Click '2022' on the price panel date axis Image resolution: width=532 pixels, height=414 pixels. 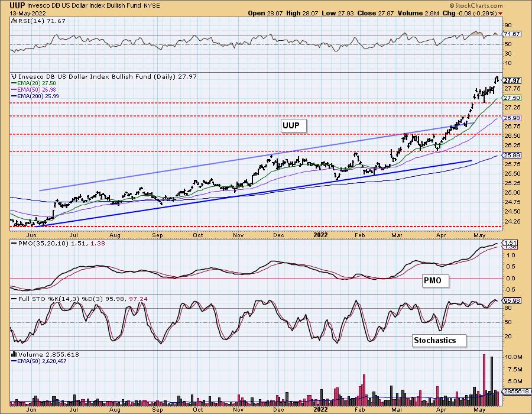coord(320,235)
